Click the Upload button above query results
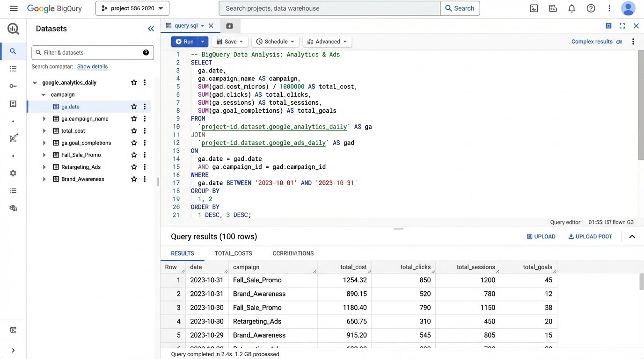This screenshot has width=644, height=359. coord(541,236)
